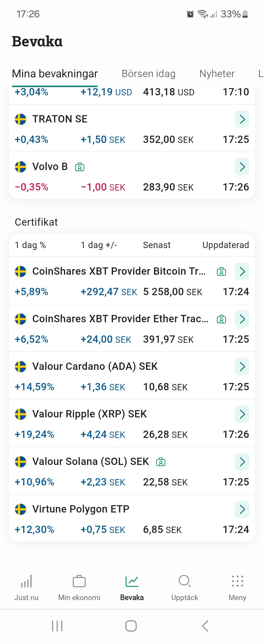Tap holdings icon beside Valour Solana
Screen dimensions: 264x644
pyautogui.click(x=161, y=462)
